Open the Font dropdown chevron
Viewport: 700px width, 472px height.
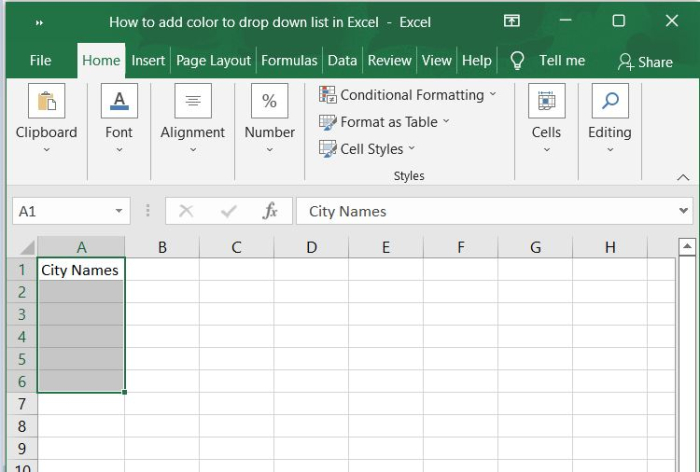pyautogui.click(x=119, y=150)
